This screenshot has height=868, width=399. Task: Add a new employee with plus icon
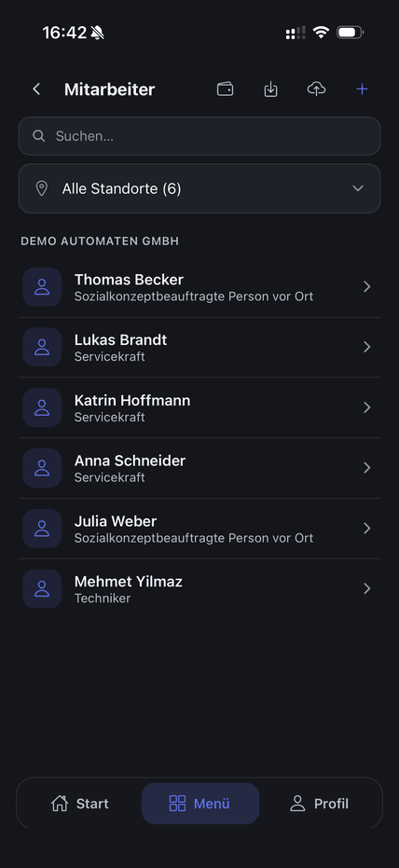[x=362, y=90]
